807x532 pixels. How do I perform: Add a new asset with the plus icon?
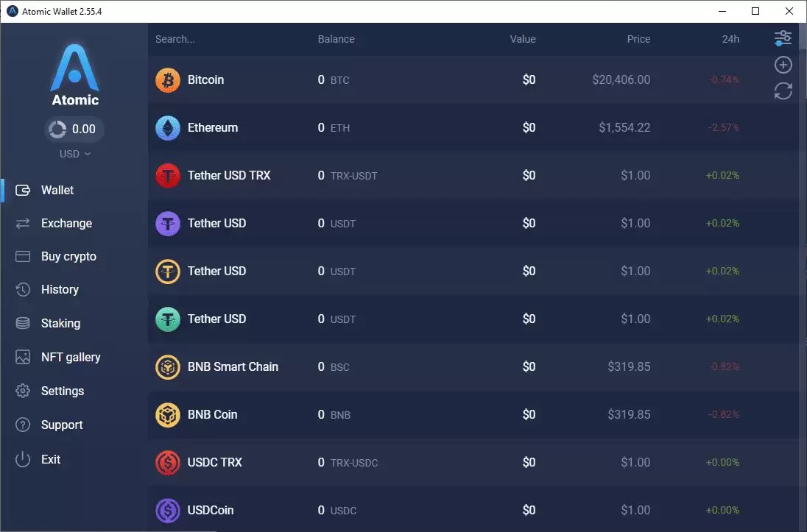783,65
